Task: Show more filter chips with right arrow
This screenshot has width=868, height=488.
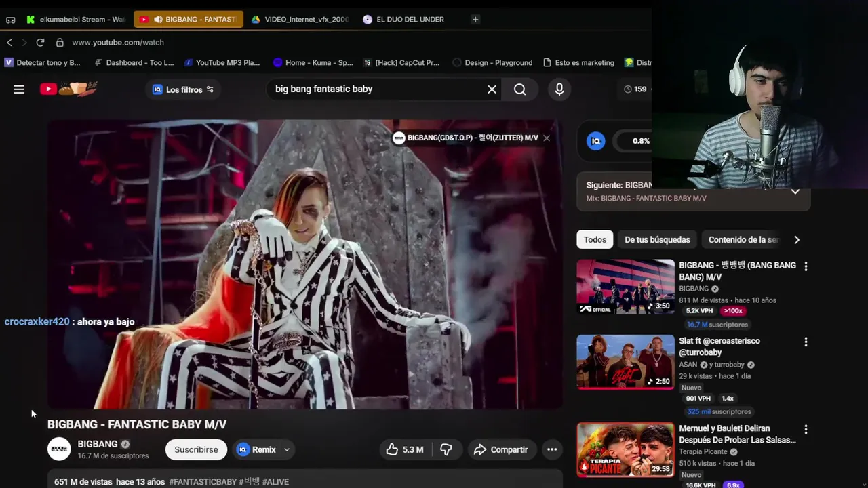Action: pos(797,239)
